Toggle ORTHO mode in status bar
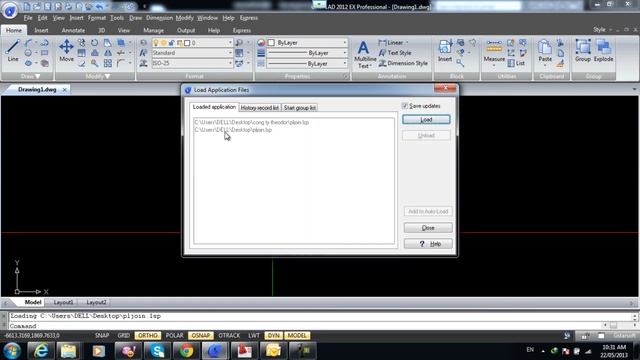 [x=147, y=336]
